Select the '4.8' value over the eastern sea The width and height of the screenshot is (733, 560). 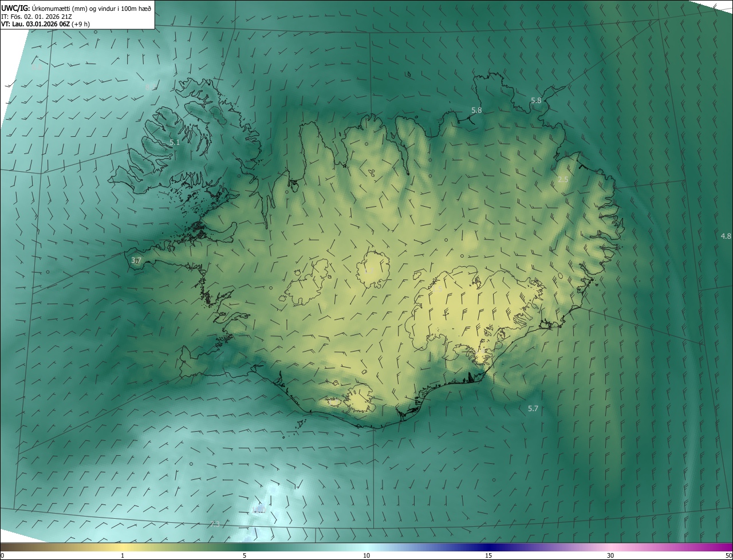[726, 236]
